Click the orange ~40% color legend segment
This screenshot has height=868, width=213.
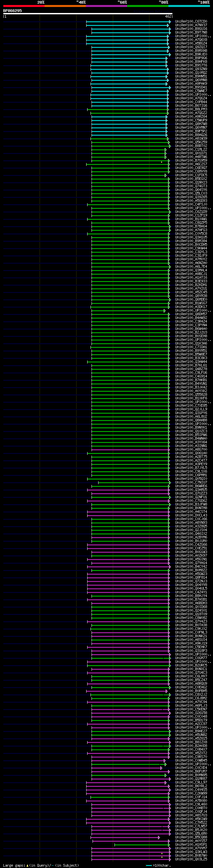(65, 6)
